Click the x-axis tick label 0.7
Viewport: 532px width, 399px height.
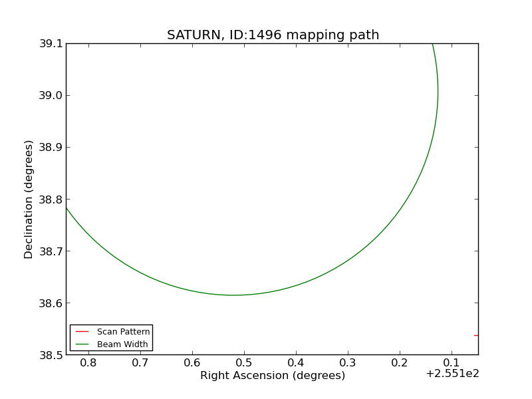click(140, 363)
